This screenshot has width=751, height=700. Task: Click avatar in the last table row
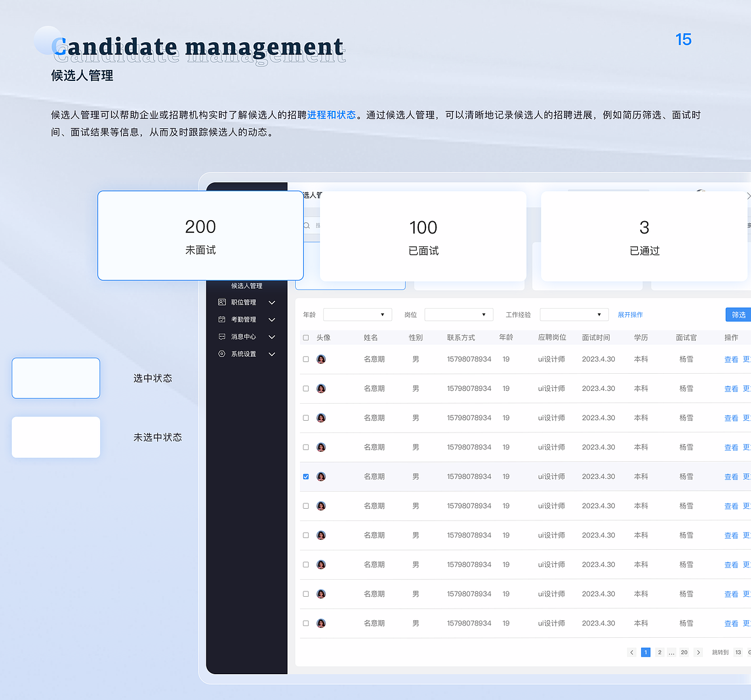(x=321, y=623)
